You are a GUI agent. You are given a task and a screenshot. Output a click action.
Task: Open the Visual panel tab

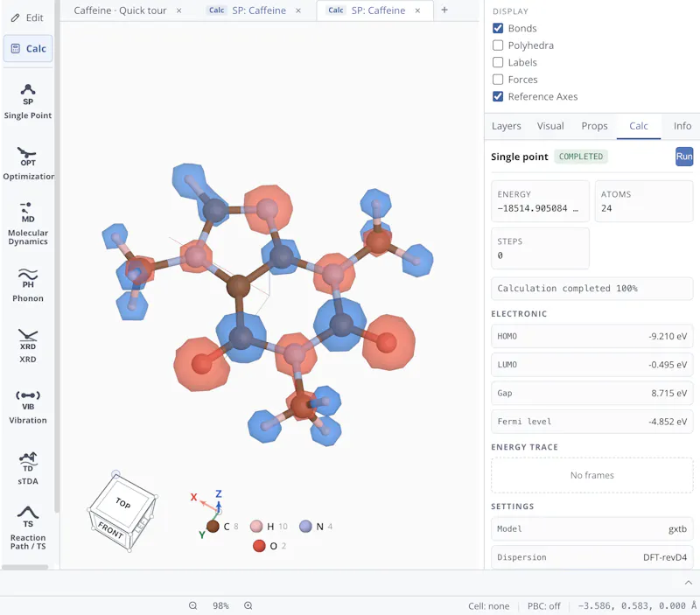tap(550, 126)
